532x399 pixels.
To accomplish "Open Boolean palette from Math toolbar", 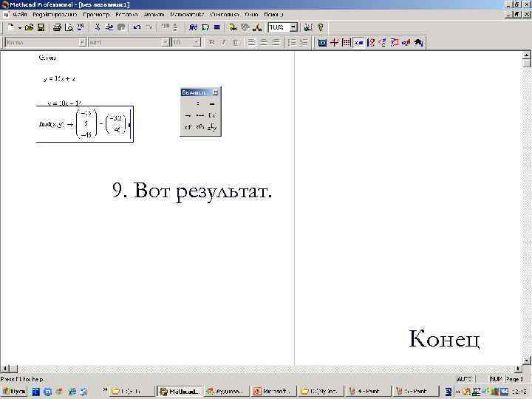I will click(383, 42).
